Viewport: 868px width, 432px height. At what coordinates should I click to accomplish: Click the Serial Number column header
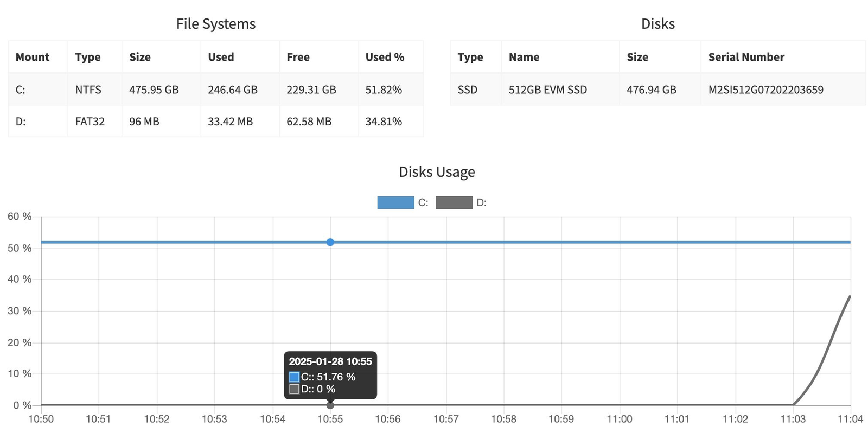coord(783,57)
